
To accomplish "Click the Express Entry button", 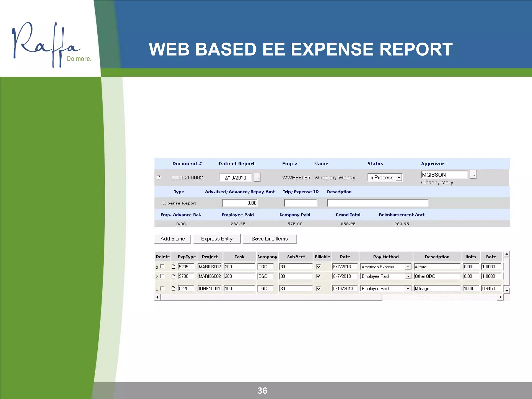I will click(217, 239).
